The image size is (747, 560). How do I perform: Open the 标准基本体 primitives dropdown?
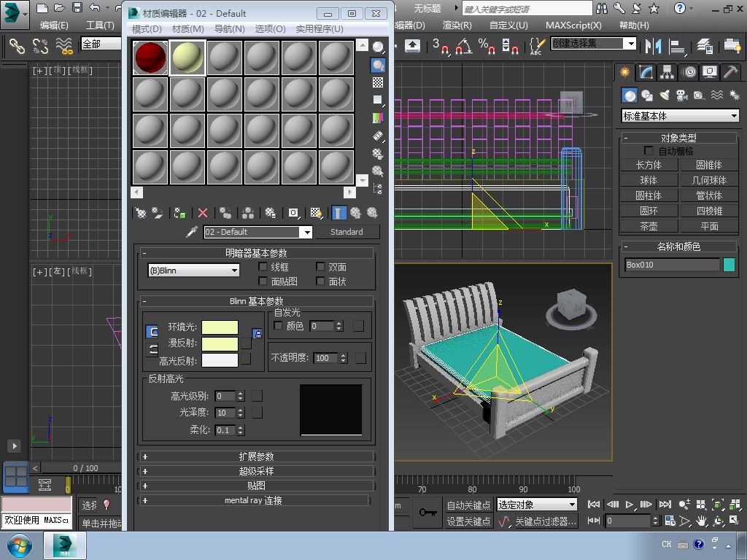point(680,116)
